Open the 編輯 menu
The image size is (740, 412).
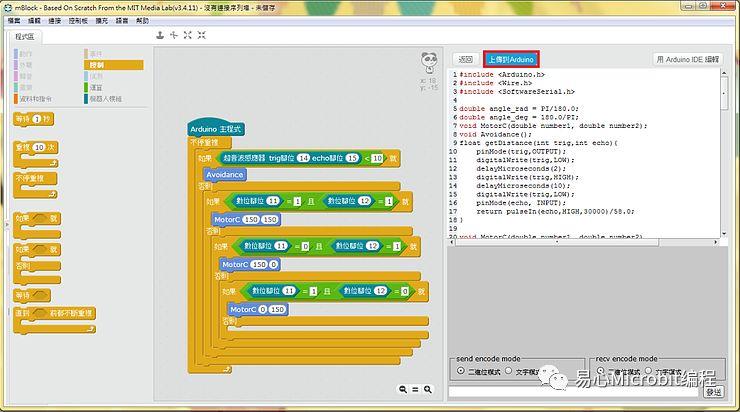pyautogui.click(x=34, y=21)
